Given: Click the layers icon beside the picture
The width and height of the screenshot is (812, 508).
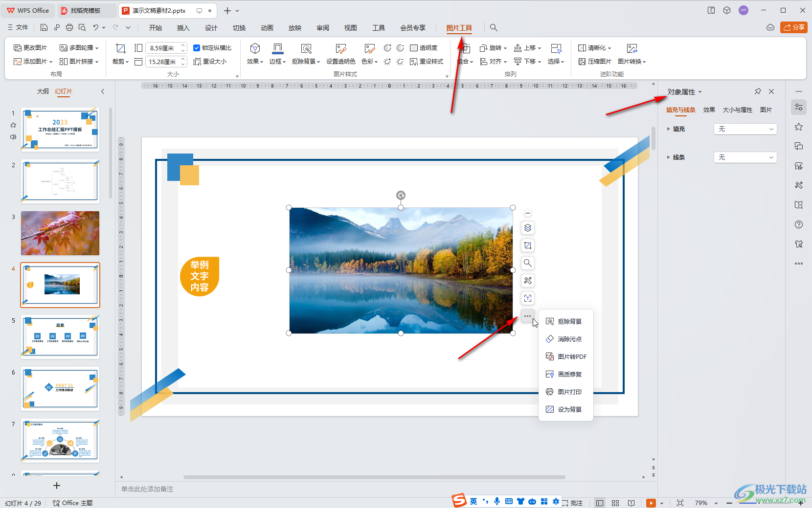Looking at the screenshot, I should [x=528, y=228].
